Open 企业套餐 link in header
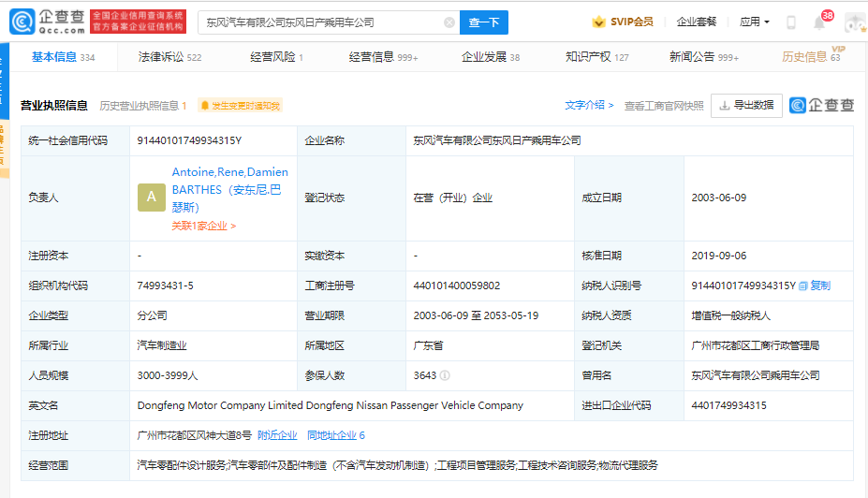 tap(697, 22)
